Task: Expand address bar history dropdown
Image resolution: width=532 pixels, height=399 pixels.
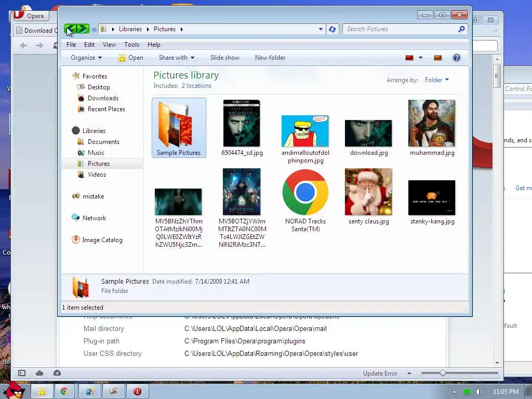Action: click(x=321, y=29)
